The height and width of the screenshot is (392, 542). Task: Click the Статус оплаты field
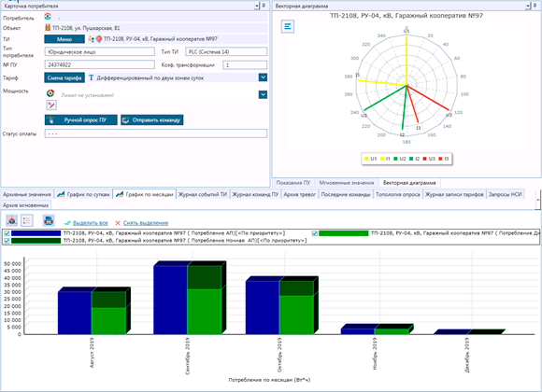tap(156, 133)
